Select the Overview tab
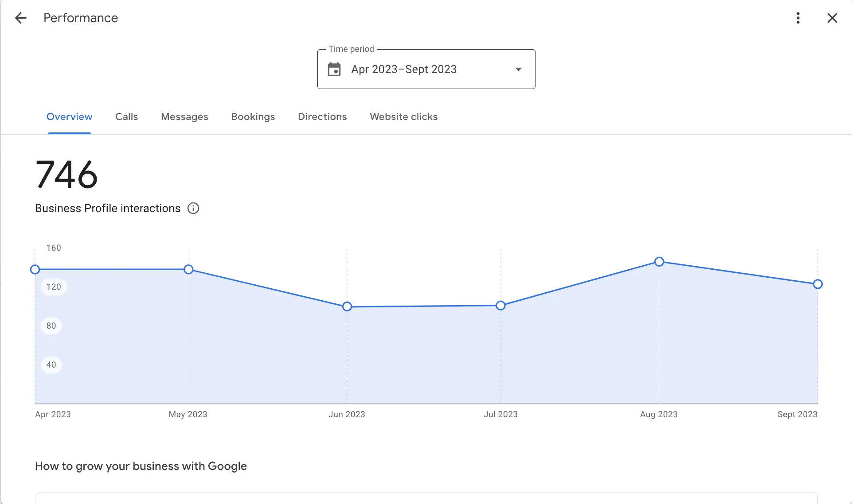This screenshot has width=852, height=504. click(x=69, y=117)
